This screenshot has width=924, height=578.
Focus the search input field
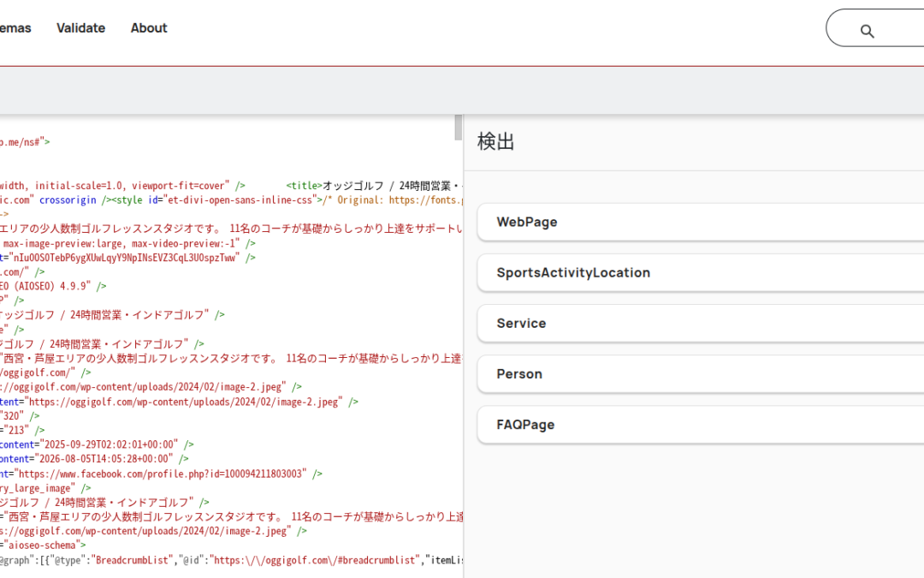pyautogui.click(x=875, y=27)
